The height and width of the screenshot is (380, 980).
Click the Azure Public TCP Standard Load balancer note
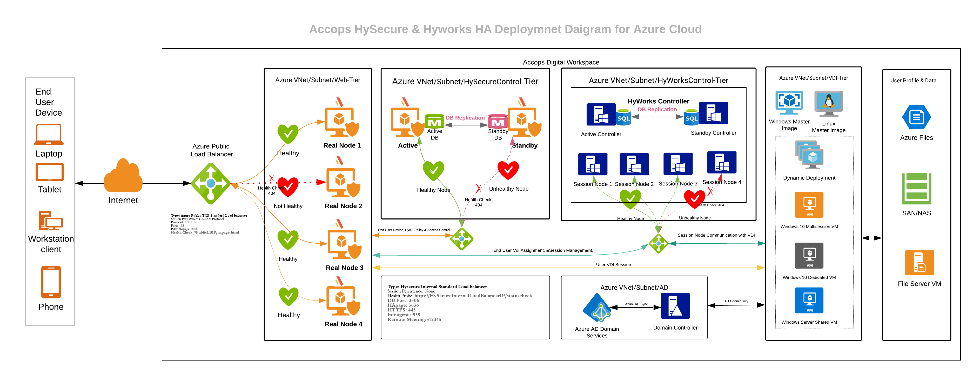209,224
